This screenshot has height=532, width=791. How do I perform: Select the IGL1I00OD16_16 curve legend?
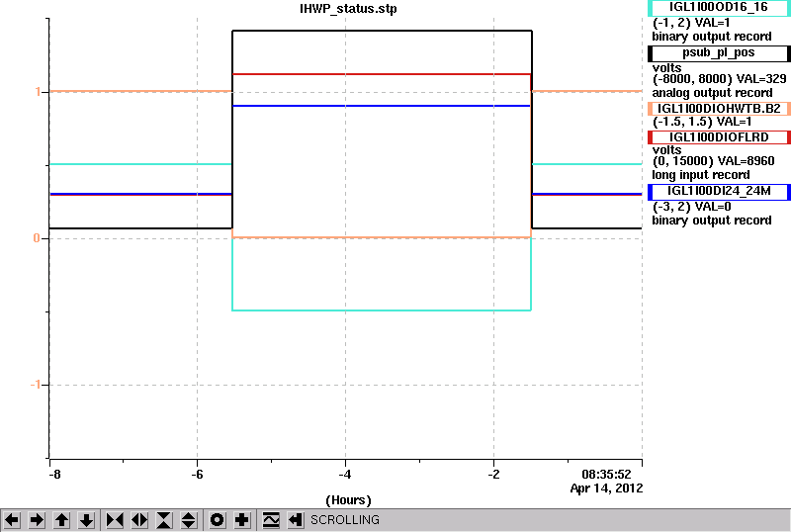coord(719,8)
